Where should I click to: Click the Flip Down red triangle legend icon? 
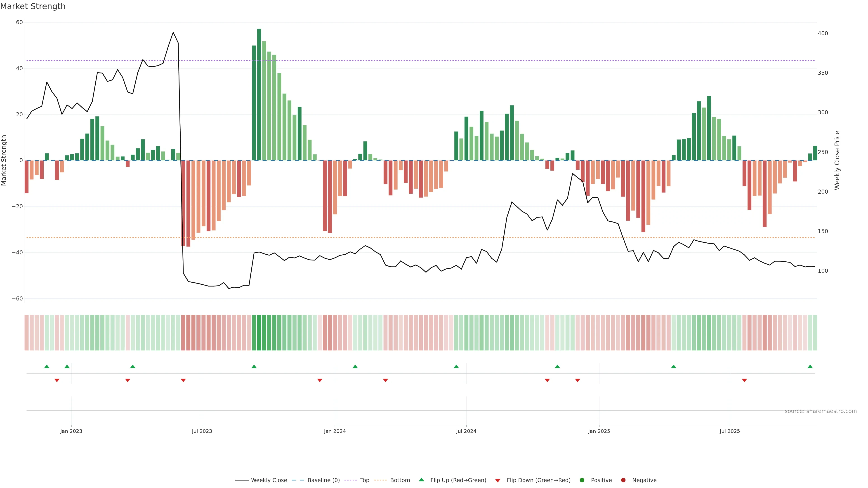coord(498,481)
